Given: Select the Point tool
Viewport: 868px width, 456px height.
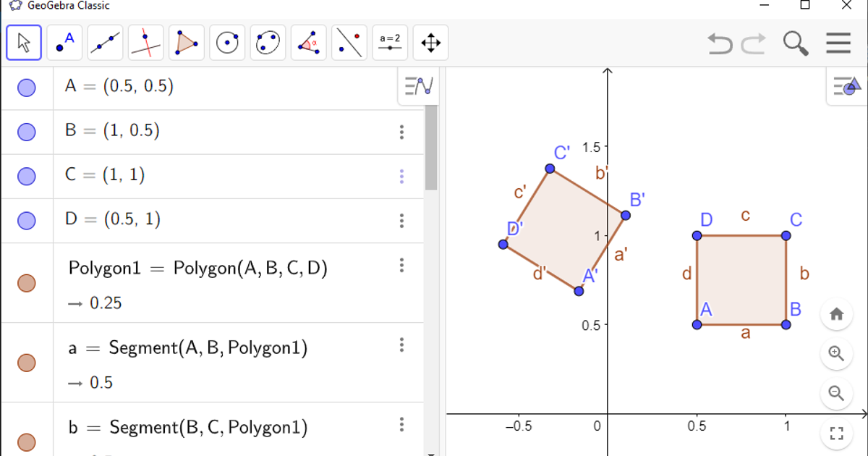Looking at the screenshot, I should [x=64, y=43].
